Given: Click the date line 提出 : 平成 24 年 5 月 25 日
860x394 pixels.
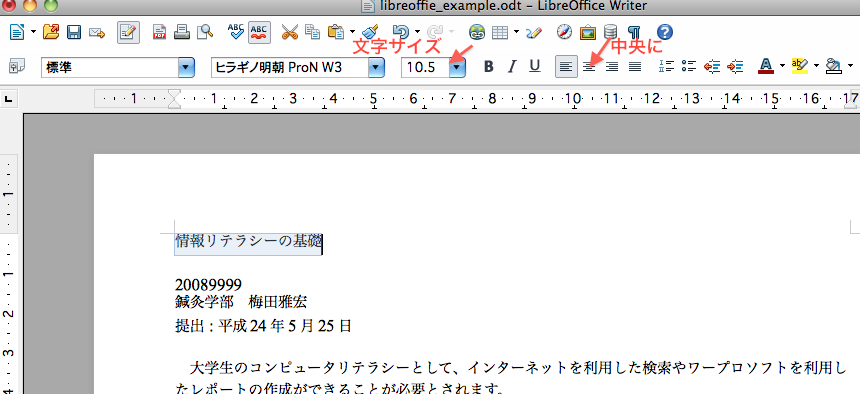Looking at the screenshot, I should coord(263,326).
